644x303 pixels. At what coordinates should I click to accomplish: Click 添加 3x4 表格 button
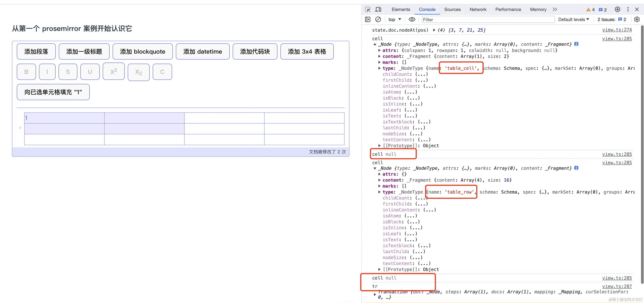point(307,51)
